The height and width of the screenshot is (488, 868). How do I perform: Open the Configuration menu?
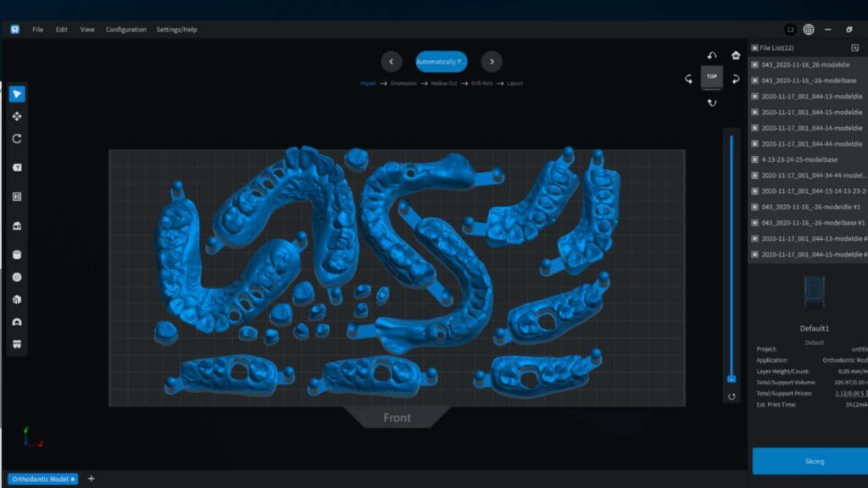[125, 30]
